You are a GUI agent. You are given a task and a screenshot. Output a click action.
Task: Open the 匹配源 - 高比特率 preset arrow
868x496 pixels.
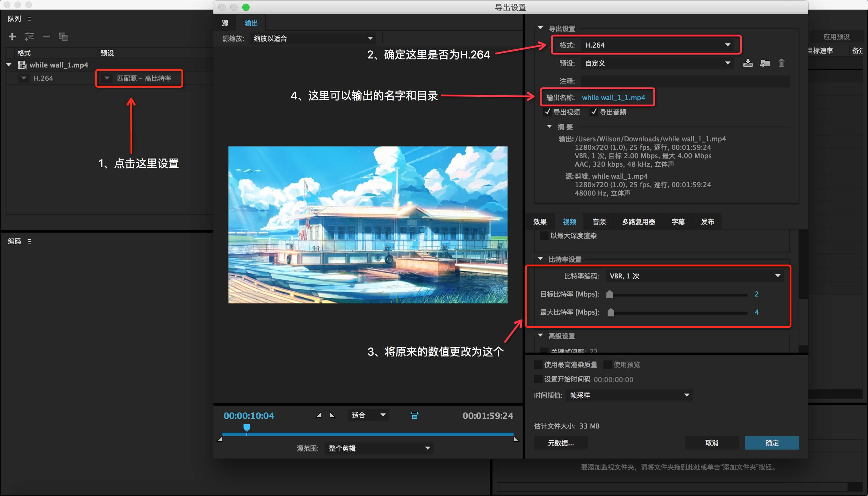[x=107, y=78]
